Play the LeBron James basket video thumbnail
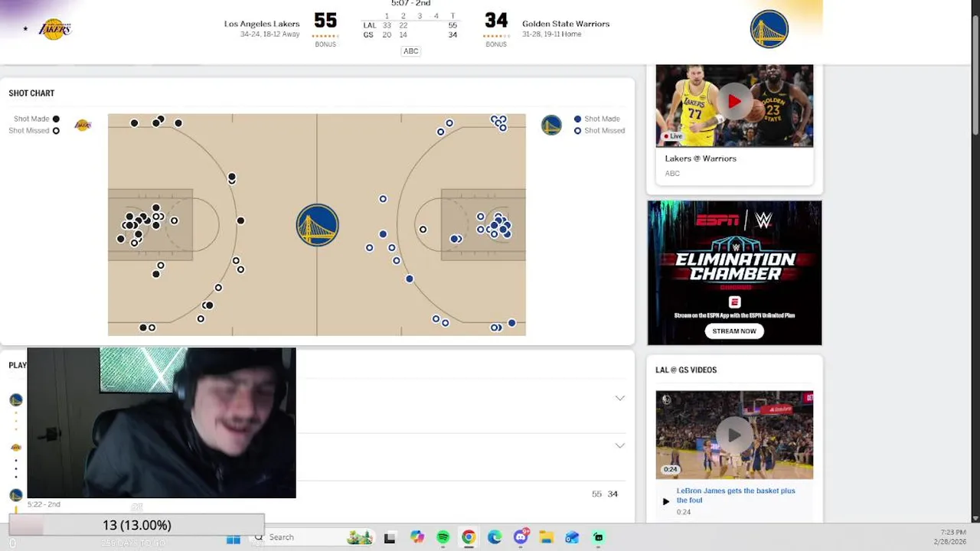980x551 pixels. coord(734,435)
